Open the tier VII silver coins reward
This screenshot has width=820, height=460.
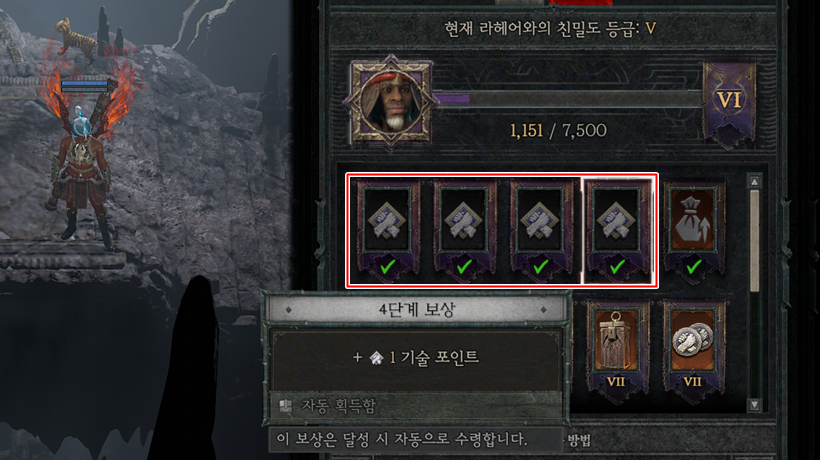tap(693, 347)
